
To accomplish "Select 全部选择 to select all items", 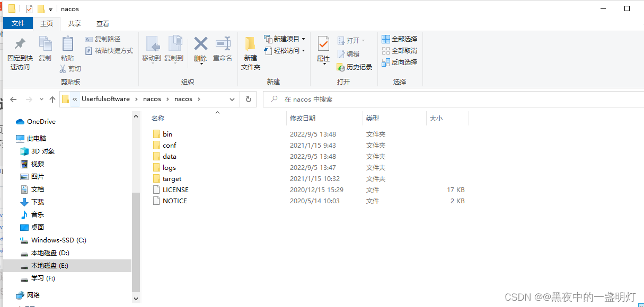I will click(x=399, y=39).
